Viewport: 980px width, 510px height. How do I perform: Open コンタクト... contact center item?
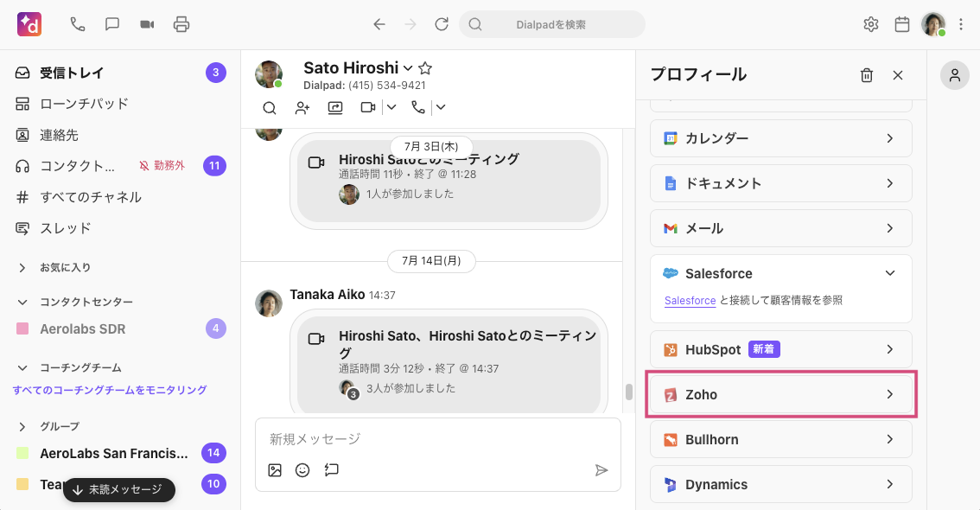77,166
